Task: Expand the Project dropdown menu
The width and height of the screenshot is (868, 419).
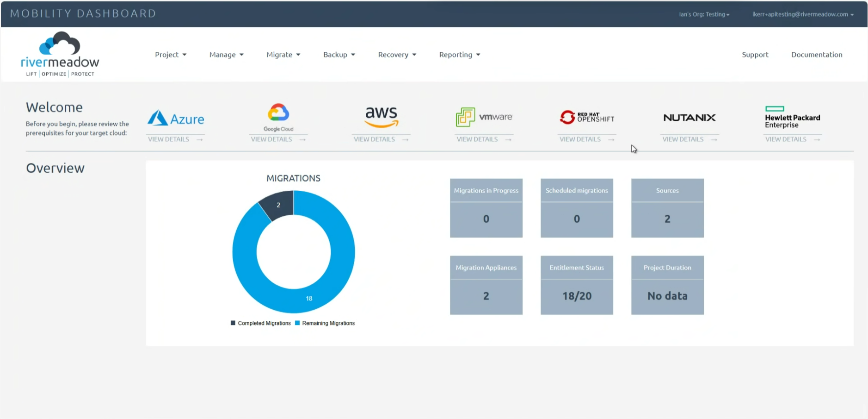Action: 171,55
